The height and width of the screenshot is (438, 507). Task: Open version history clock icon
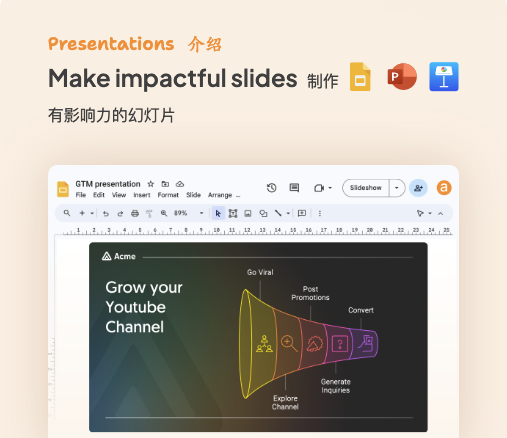pyautogui.click(x=271, y=188)
